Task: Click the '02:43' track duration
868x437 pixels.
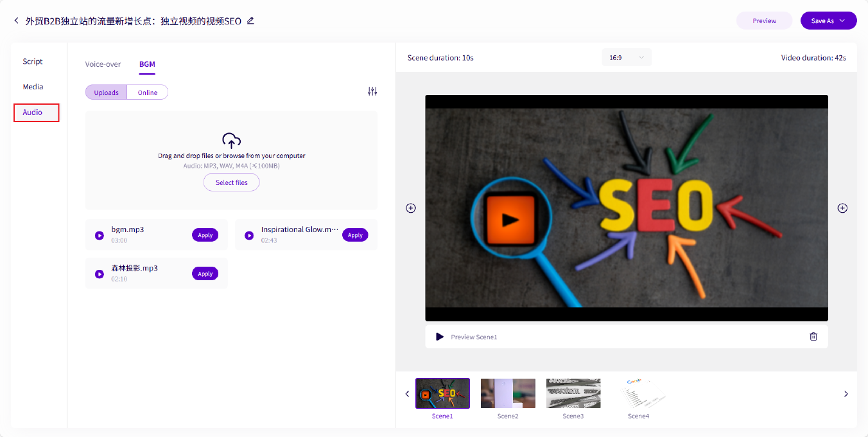Action: tap(269, 240)
